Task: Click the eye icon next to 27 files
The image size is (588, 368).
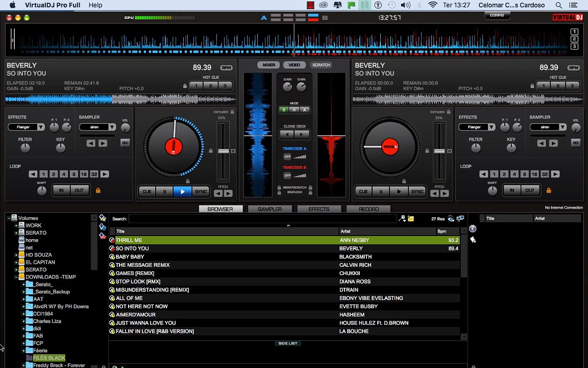Action: tap(451, 219)
